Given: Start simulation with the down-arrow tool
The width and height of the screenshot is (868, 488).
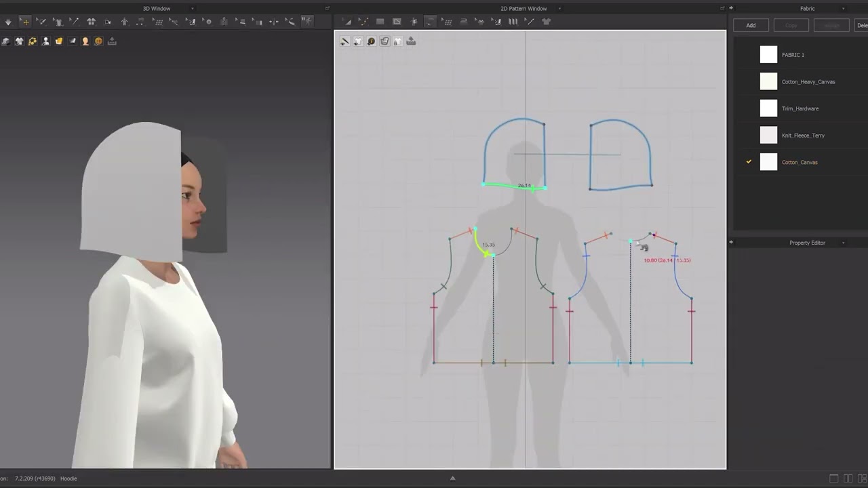Looking at the screenshot, I should [x=8, y=22].
